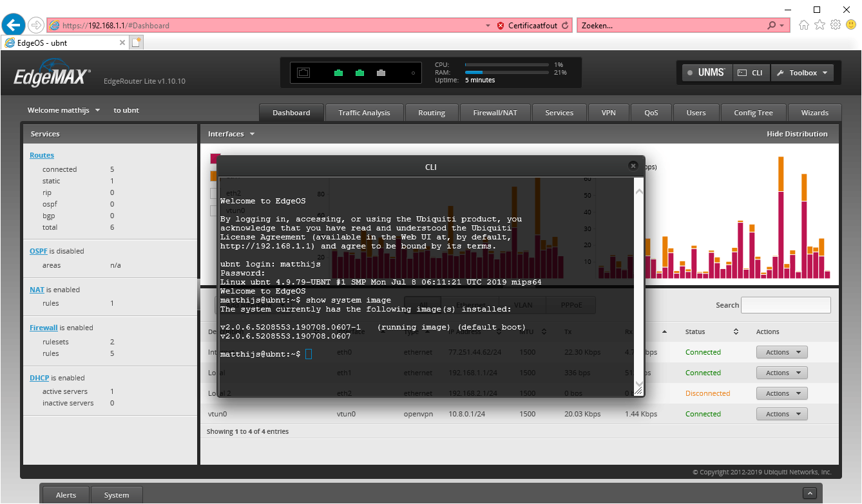Click the second green port on router graphic

[x=359, y=73]
